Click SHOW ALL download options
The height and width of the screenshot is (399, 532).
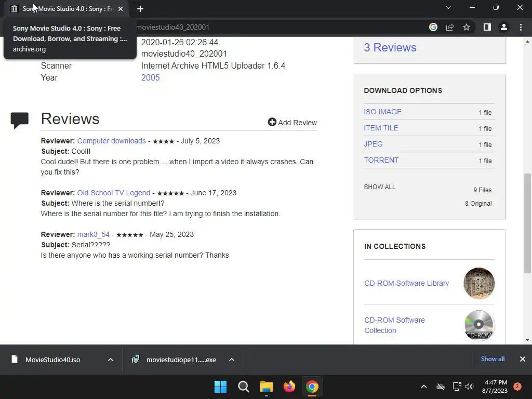(x=379, y=187)
